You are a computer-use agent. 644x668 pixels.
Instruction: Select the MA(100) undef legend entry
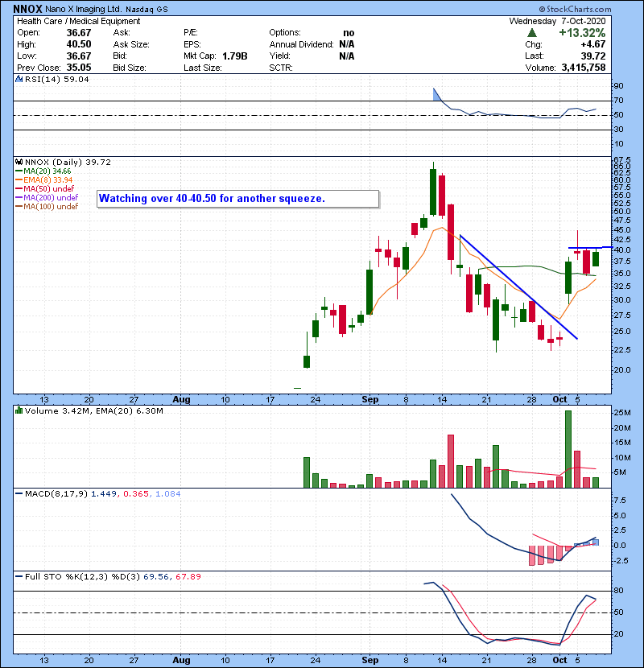pos(47,207)
